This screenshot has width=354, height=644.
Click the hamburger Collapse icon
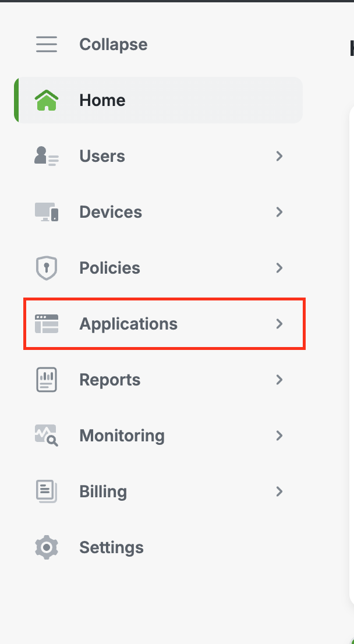tap(47, 44)
